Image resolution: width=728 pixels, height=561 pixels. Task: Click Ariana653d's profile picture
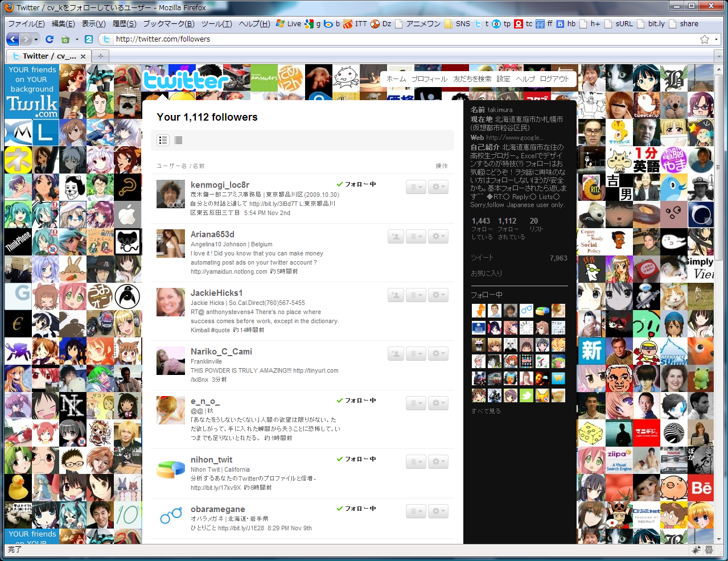tap(171, 244)
